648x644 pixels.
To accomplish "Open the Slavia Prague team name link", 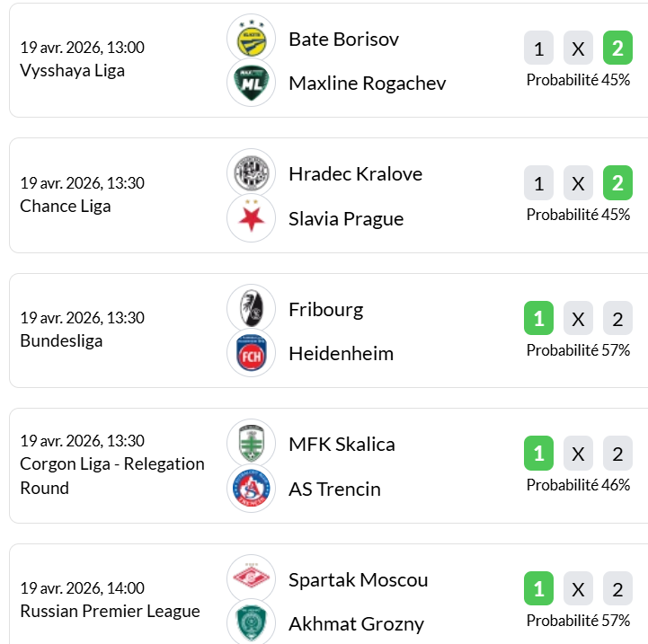I will [345, 219].
